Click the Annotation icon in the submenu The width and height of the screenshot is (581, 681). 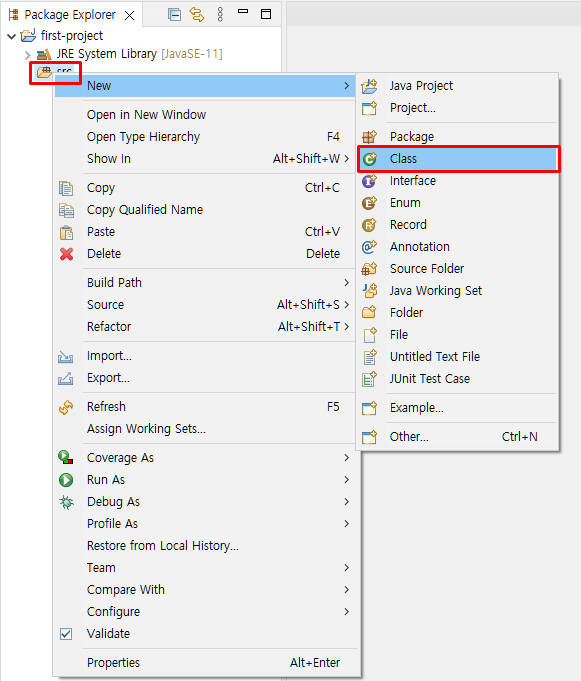[x=369, y=247]
